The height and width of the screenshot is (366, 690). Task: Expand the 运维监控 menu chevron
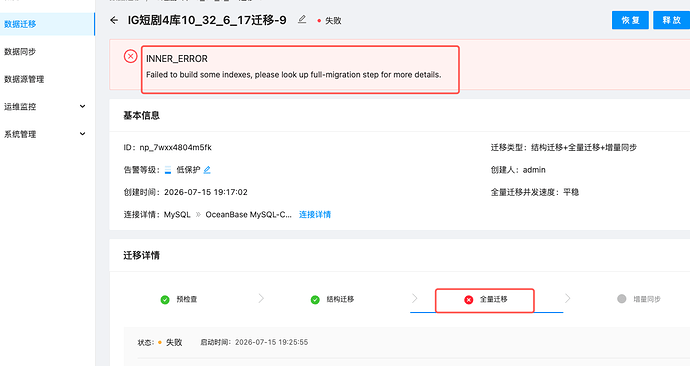[82, 106]
